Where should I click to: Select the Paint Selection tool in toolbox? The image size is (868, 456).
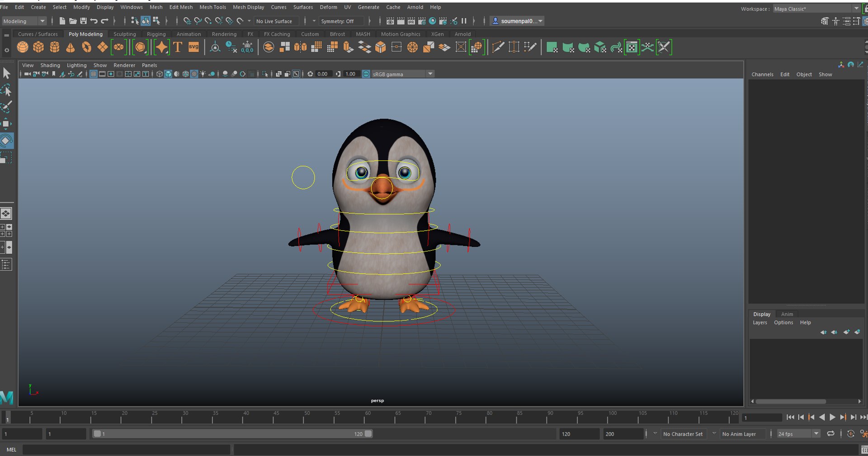tap(6, 107)
